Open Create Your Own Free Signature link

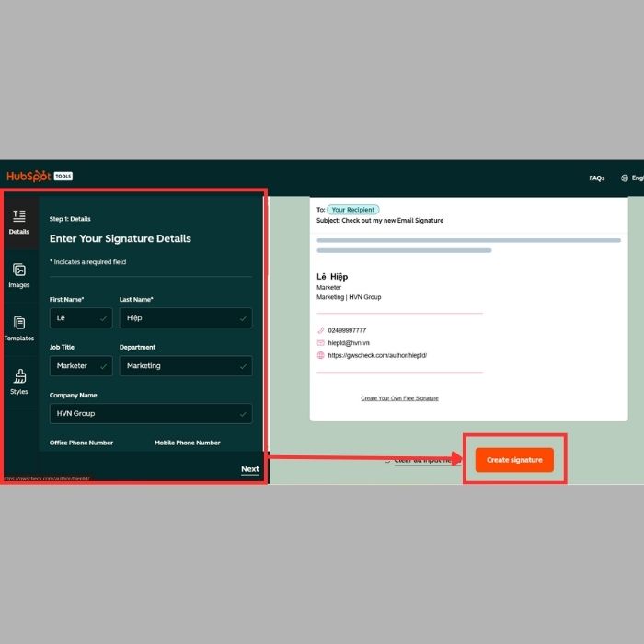(399, 398)
